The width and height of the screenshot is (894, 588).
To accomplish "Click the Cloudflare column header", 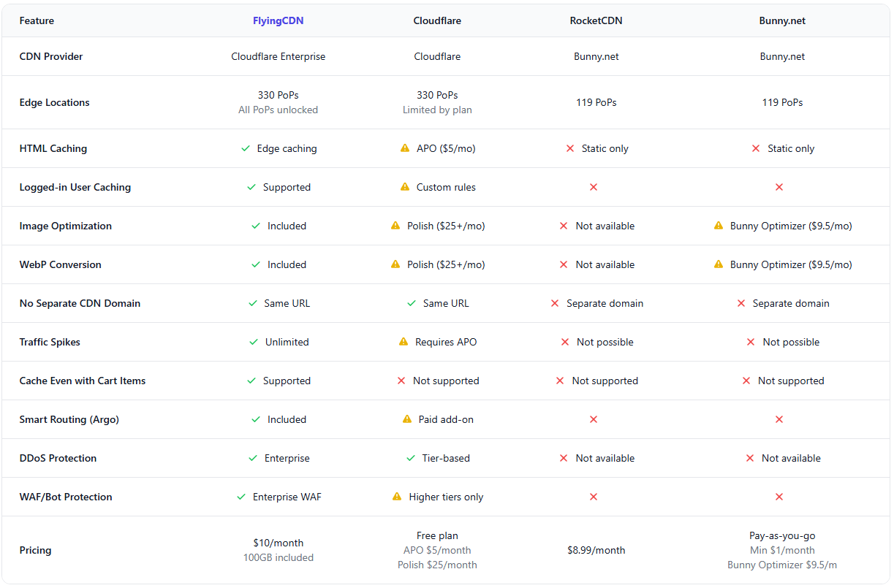I will click(x=437, y=20).
